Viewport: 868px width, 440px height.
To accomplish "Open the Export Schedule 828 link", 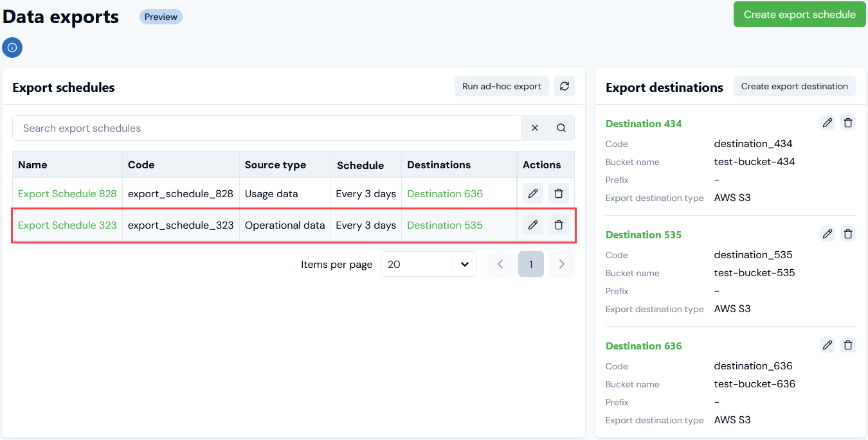I will [x=68, y=193].
